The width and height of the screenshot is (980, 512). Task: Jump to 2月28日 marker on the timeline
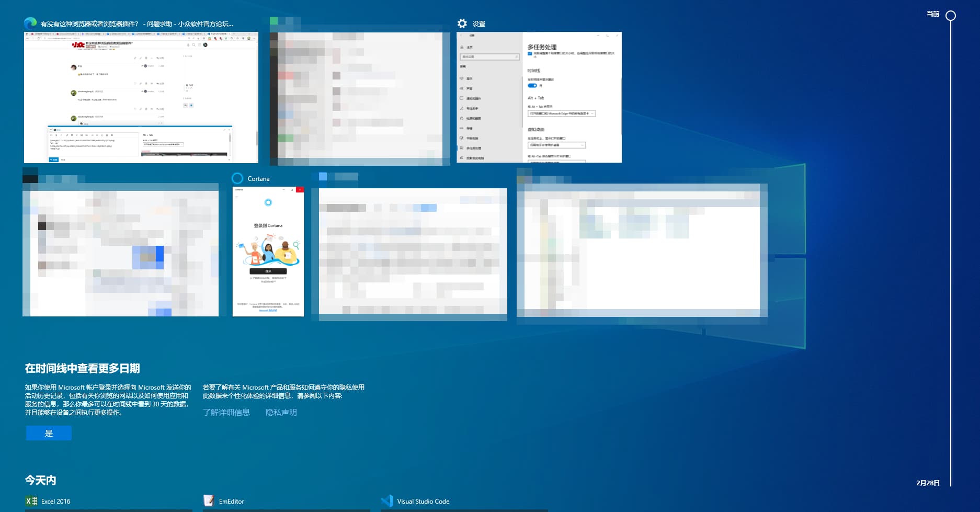pyautogui.click(x=928, y=483)
